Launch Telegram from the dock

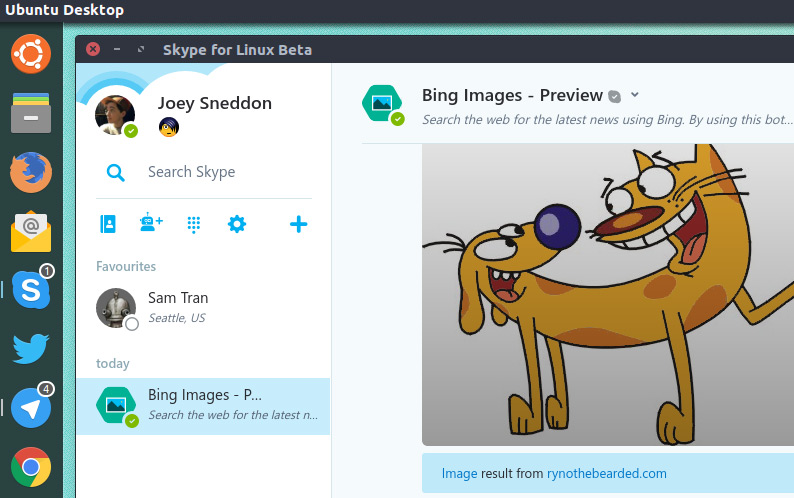(31, 408)
